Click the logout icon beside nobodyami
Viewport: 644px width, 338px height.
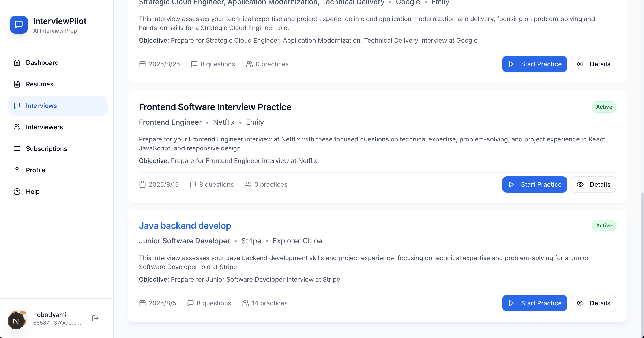95,318
